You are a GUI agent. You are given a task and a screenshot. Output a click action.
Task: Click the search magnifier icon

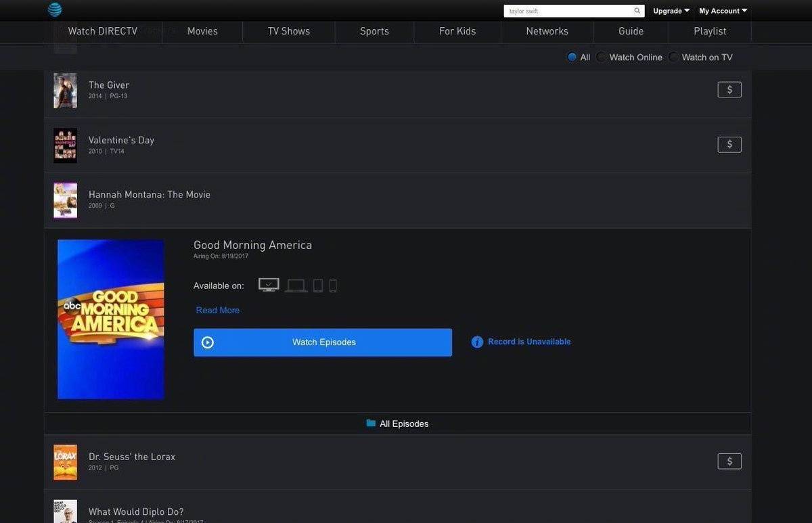(637, 11)
